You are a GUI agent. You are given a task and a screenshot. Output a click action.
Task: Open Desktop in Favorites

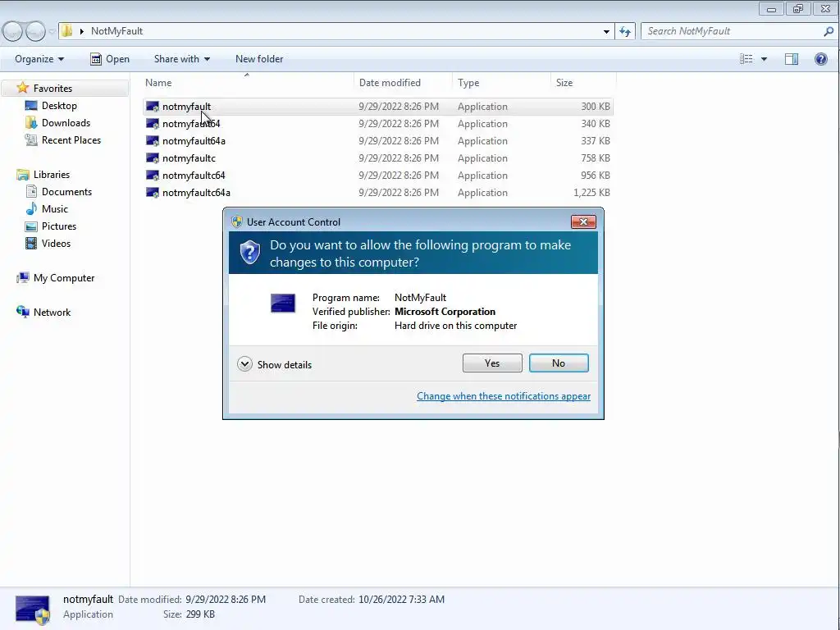[x=59, y=106]
